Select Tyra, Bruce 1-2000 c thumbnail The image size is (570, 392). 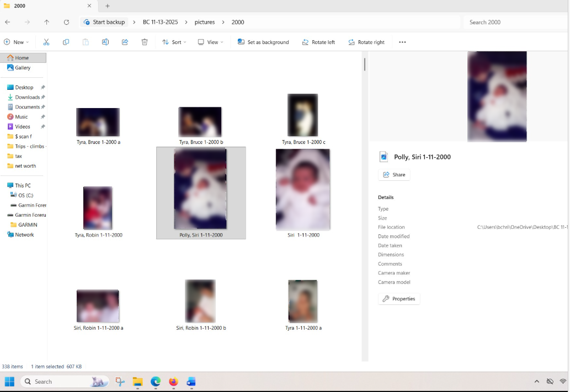(x=303, y=115)
